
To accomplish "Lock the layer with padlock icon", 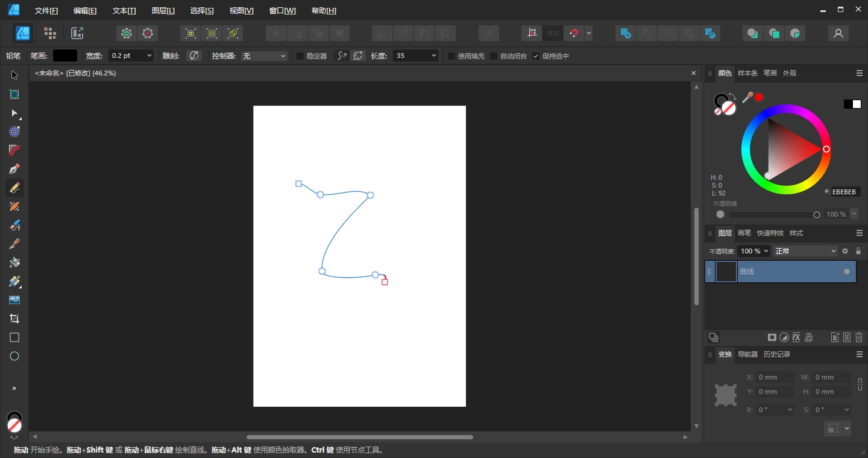I will pos(858,251).
